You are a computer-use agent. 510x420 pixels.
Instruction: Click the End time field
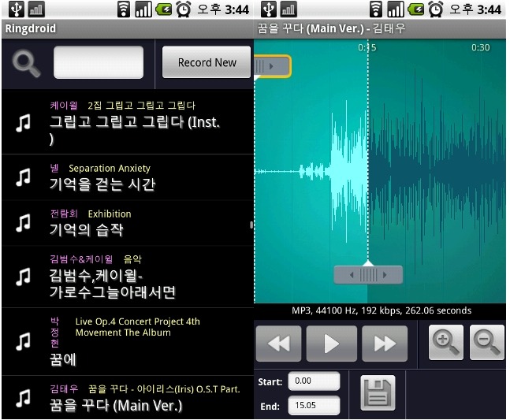(313, 406)
